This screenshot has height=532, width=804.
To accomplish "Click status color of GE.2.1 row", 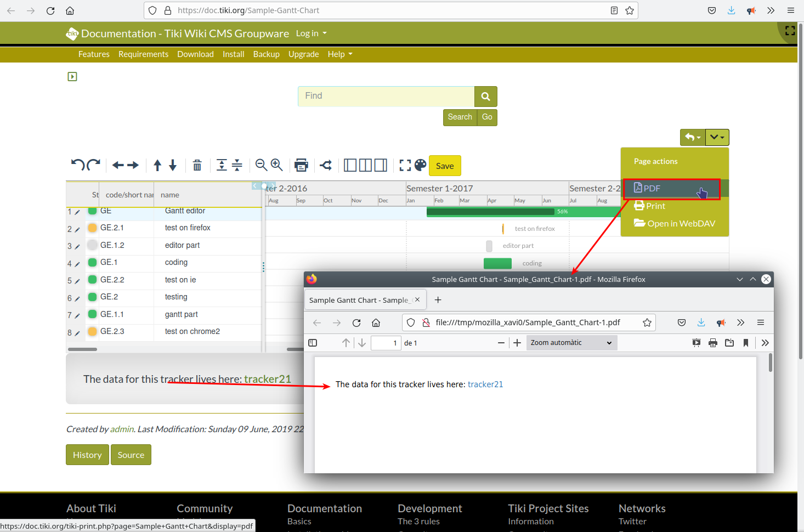I will tap(93, 228).
